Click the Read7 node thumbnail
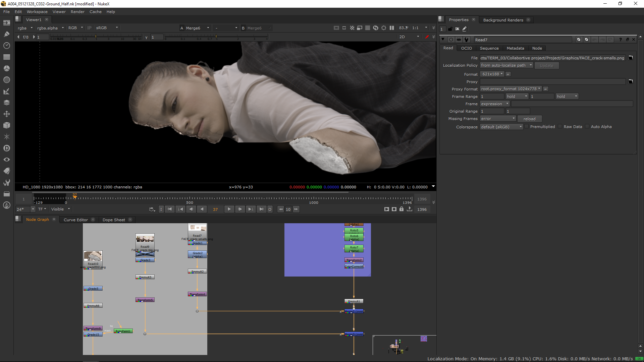644x362 pixels. [x=197, y=228]
